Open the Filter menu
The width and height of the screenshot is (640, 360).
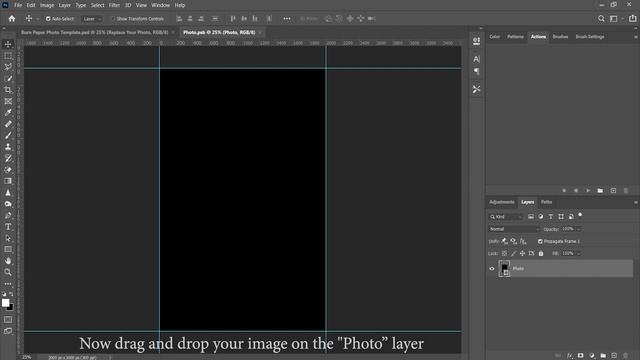pyautogui.click(x=114, y=5)
